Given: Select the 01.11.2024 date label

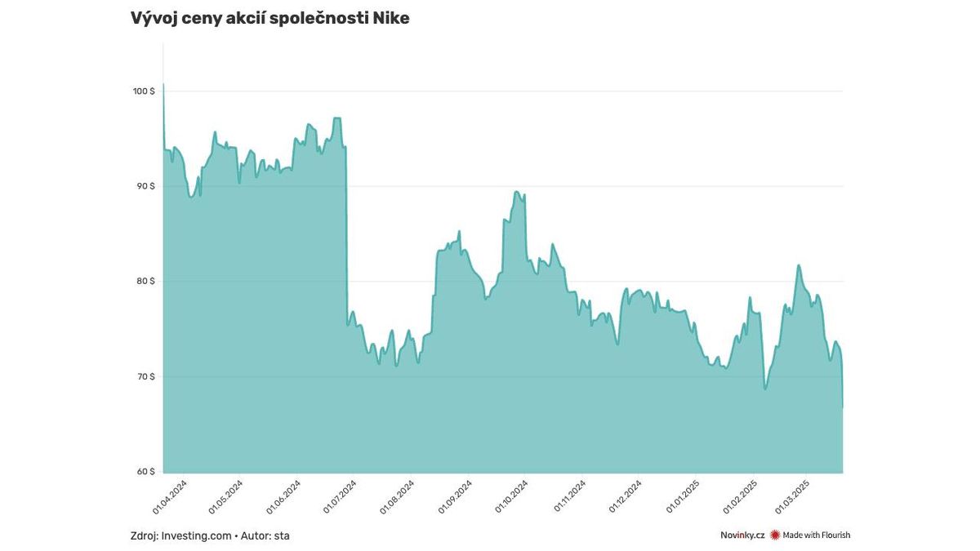Looking at the screenshot, I should pos(569,496).
